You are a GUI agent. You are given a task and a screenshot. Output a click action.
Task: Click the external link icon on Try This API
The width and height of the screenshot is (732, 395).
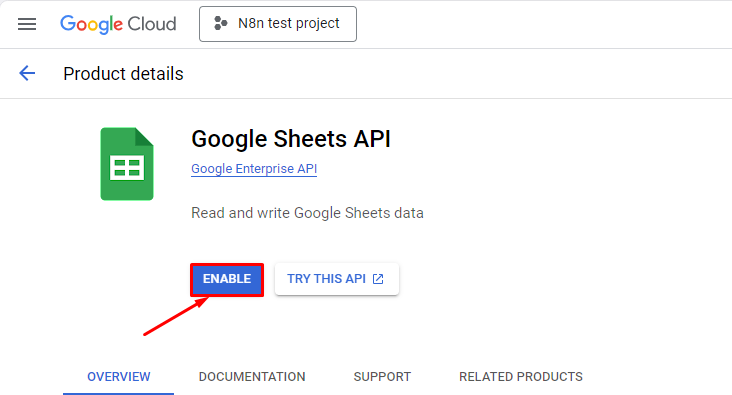pyautogui.click(x=378, y=279)
